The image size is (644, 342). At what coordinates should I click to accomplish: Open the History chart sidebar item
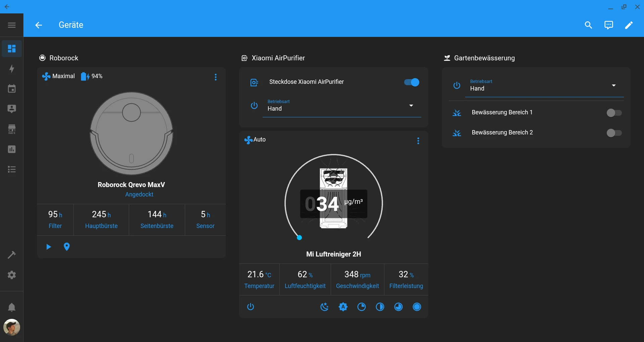12,149
